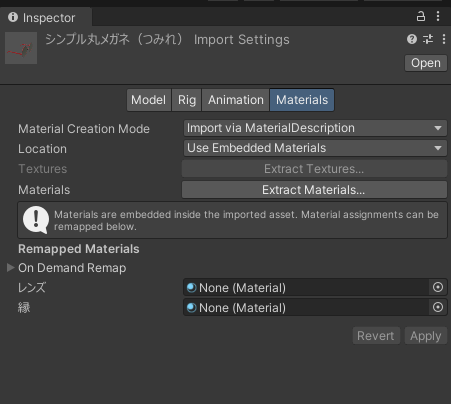Click the Inspector info icon on tab
The image size is (451, 404).
coord(13,17)
